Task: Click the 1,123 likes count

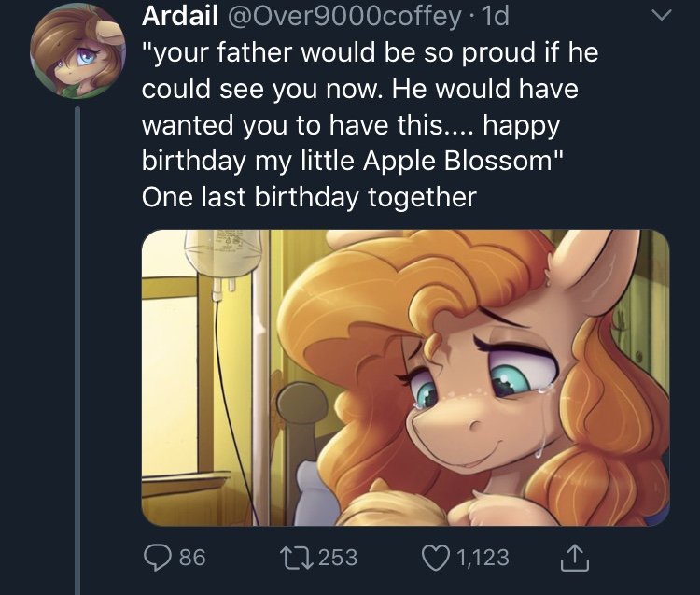Action: pyautogui.click(x=483, y=558)
